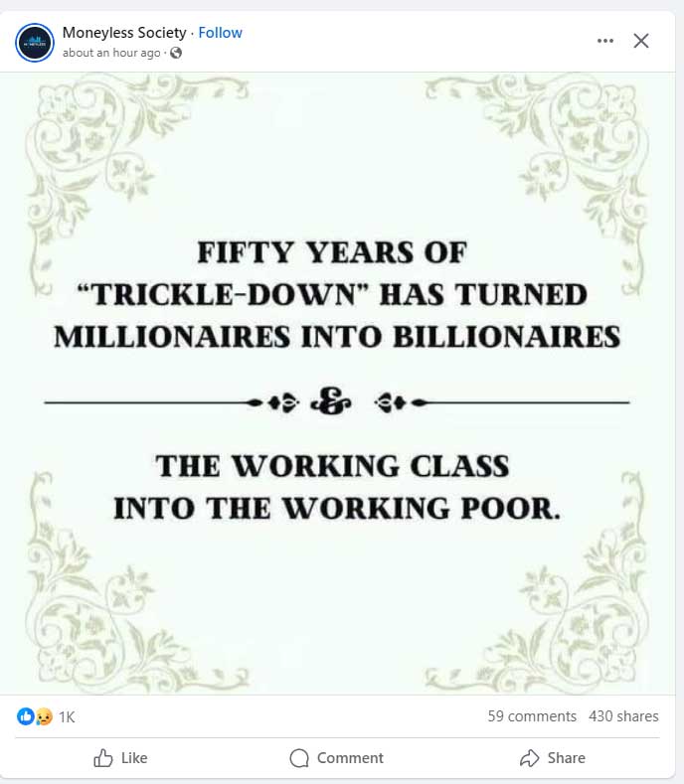The height and width of the screenshot is (784, 684).
Task: Comment on this post
Action: coord(337,758)
